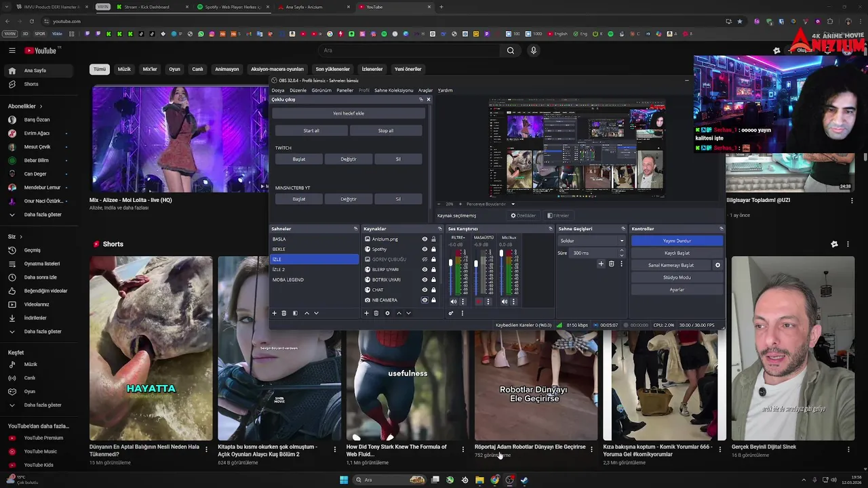Open Windows Start menu on taskbar
Viewport: 868px width, 488px height.
pos(344,480)
